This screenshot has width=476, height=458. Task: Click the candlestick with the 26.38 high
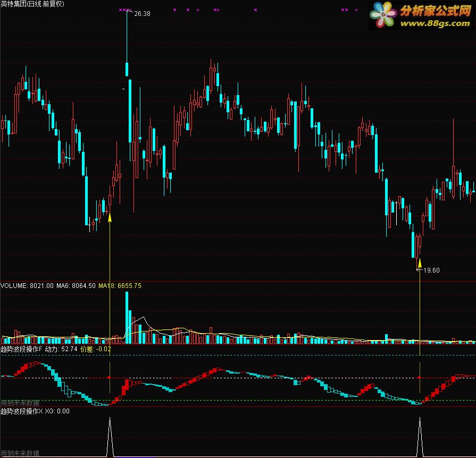coord(127,43)
